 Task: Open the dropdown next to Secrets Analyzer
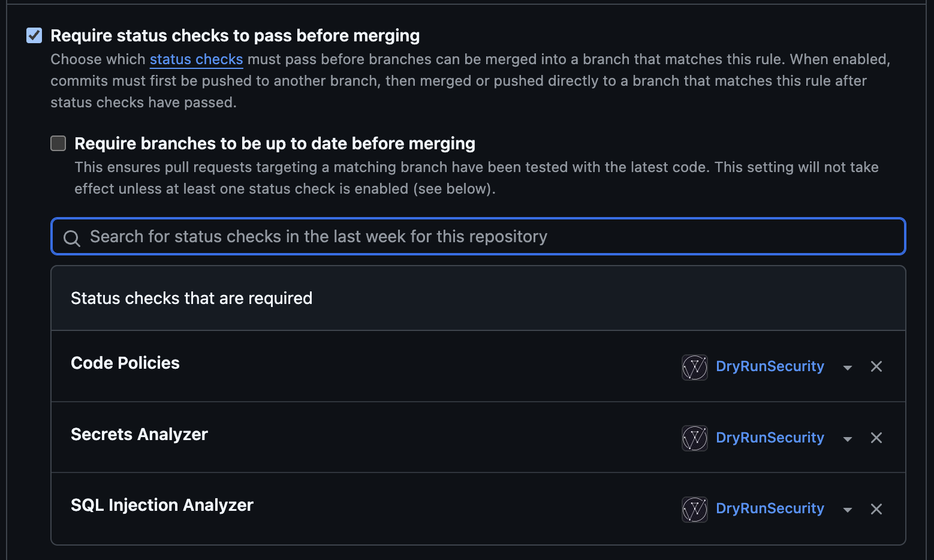pyautogui.click(x=848, y=438)
